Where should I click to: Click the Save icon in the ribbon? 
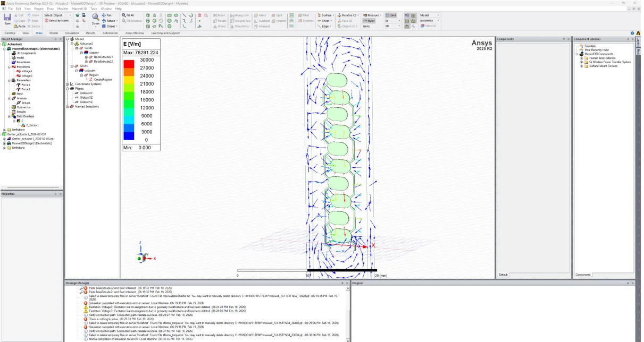pyautogui.click(x=7, y=19)
